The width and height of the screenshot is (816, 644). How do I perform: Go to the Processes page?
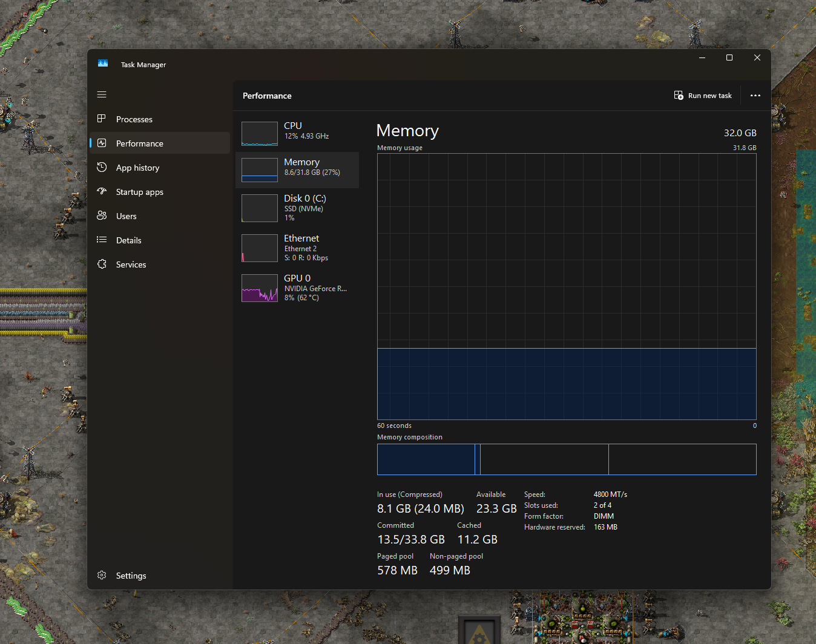(x=160, y=119)
